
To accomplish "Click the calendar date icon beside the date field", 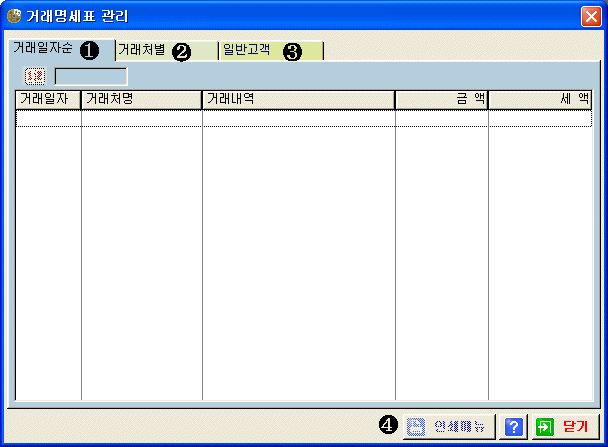I will click(34, 75).
